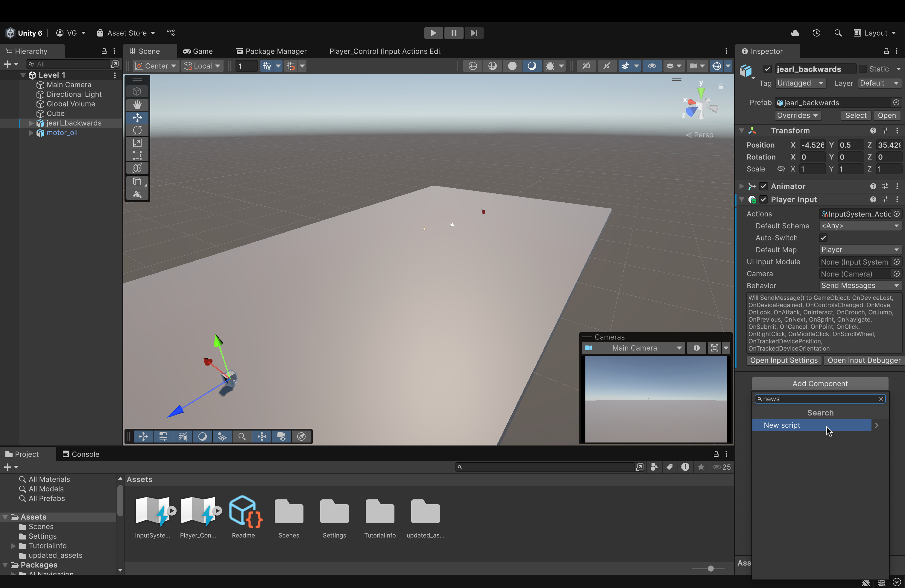The image size is (905, 588).
Task: Click the Play button
Action: 433,33
